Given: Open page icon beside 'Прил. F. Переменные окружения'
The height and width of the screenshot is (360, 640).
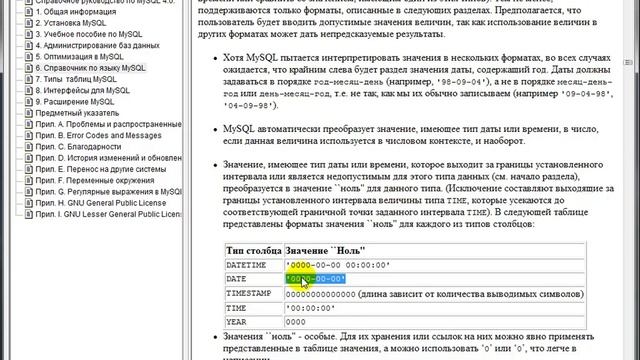Looking at the screenshot, I should point(29,180).
